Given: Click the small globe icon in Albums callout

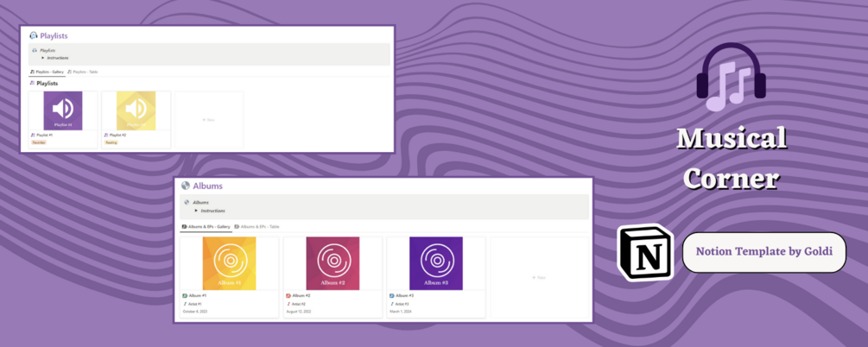Looking at the screenshot, I should point(187,203).
